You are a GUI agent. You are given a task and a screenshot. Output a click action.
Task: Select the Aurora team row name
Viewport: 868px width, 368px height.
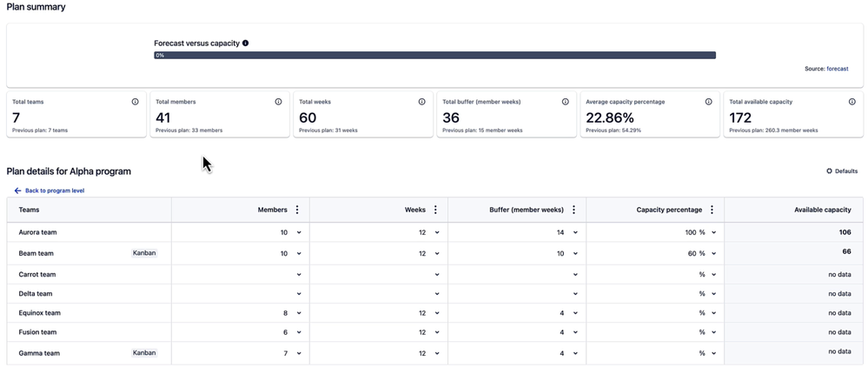click(37, 233)
